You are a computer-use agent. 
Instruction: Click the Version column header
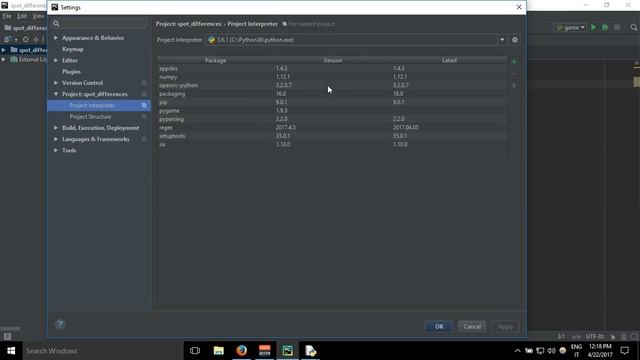(x=333, y=60)
